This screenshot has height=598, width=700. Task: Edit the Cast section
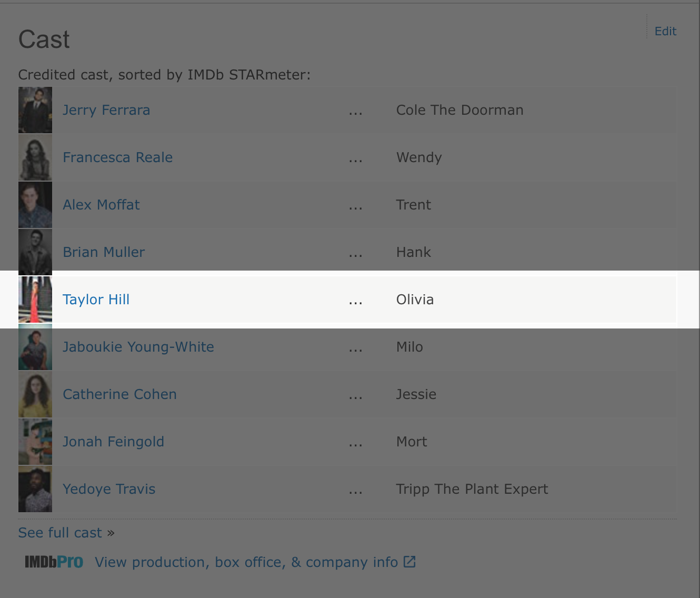665,31
